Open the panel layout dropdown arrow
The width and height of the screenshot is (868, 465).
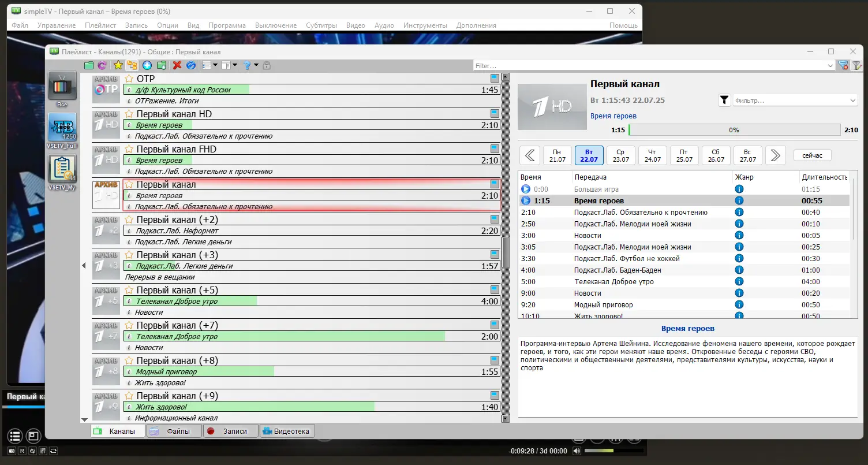coord(235,65)
